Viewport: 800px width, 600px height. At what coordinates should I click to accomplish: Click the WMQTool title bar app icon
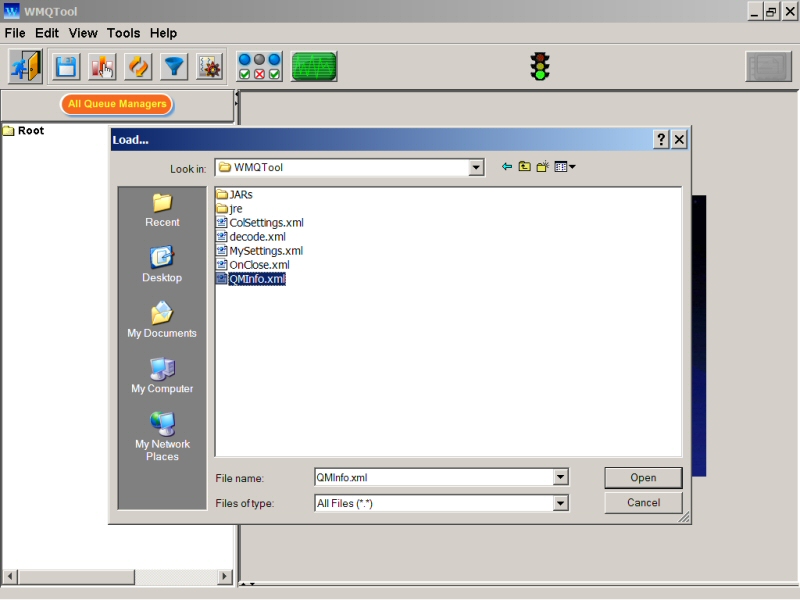tap(11, 11)
